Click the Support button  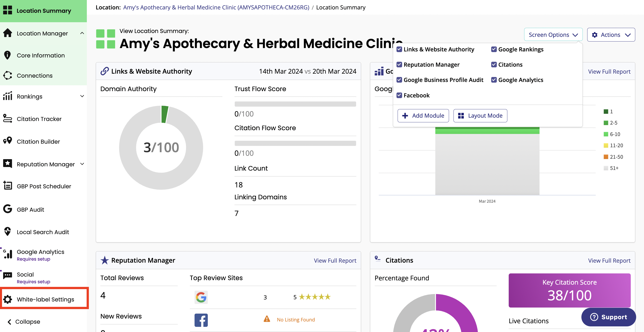609,317
